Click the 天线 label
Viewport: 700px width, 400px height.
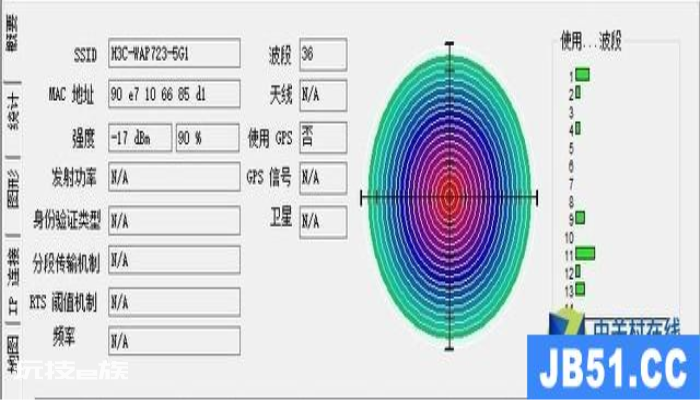(281, 95)
